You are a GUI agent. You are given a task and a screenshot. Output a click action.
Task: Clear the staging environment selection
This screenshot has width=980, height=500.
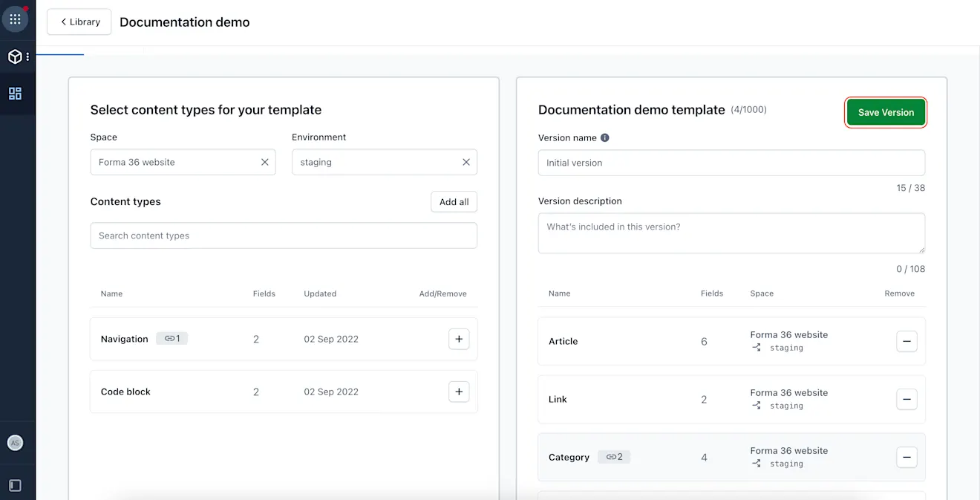tap(466, 162)
